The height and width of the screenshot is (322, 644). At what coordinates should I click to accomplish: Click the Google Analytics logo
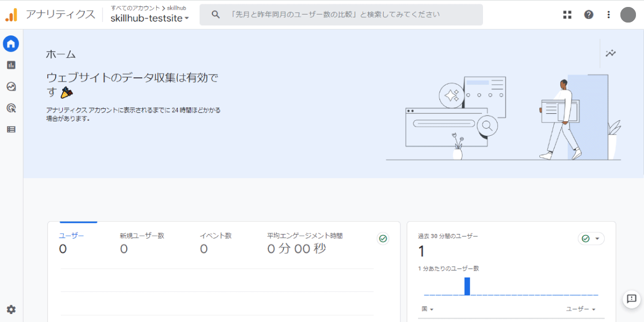point(11,14)
